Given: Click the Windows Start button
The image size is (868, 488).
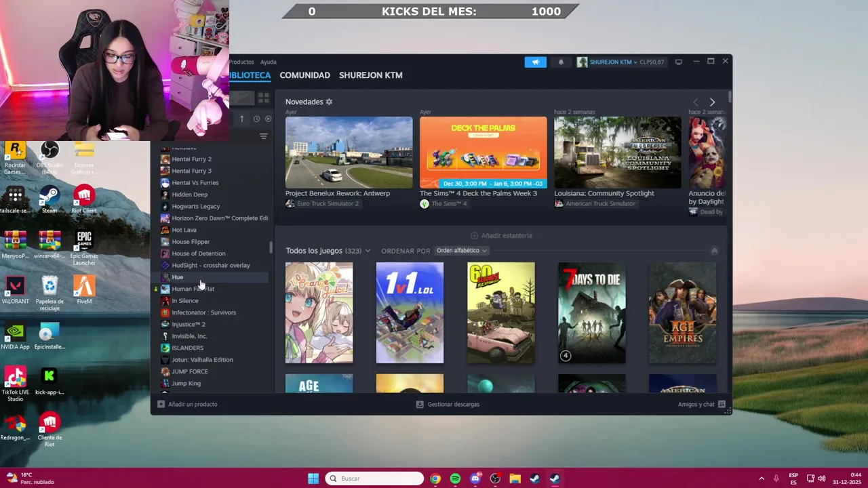Looking at the screenshot, I should point(313,479).
